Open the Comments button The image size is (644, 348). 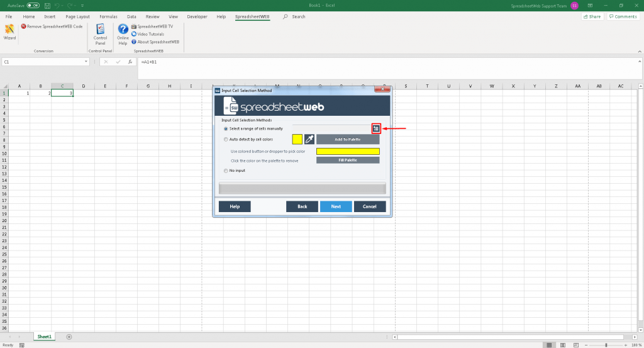point(623,17)
